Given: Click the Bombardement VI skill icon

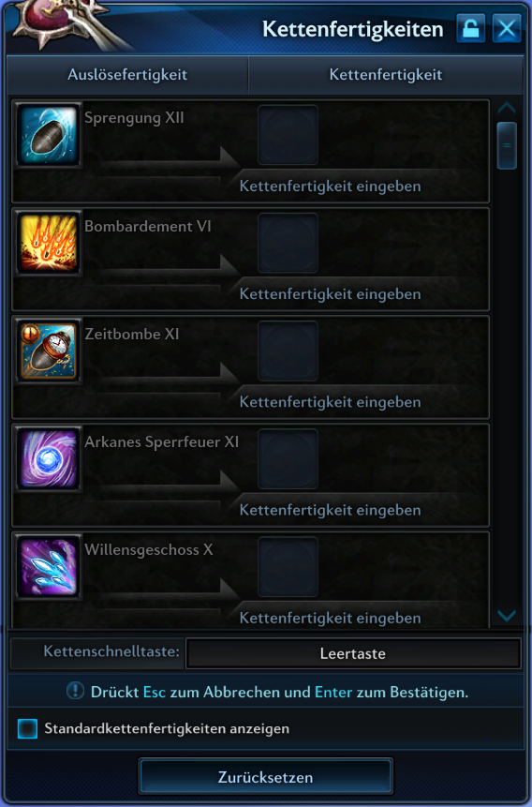Looking at the screenshot, I should (x=49, y=244).
